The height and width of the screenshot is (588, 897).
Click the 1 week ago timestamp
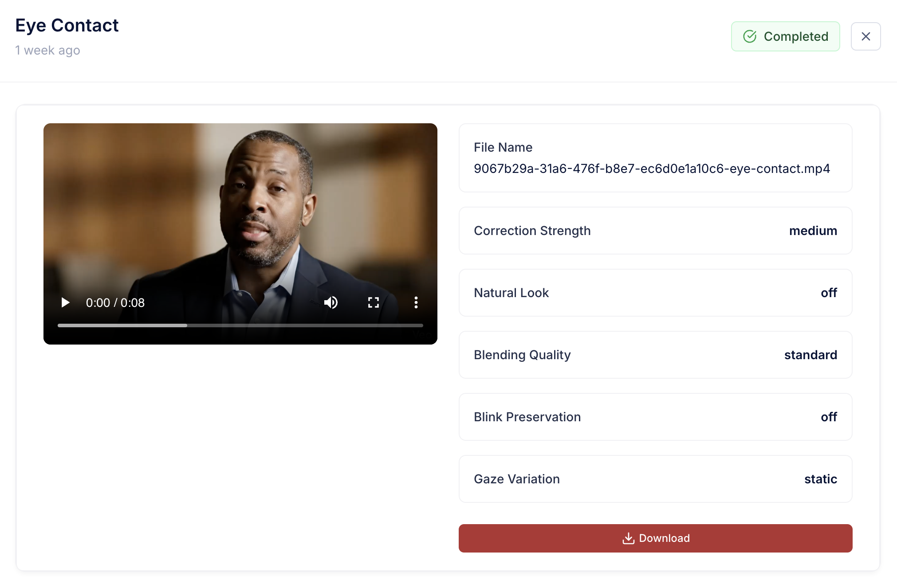(x=47, y=50)
